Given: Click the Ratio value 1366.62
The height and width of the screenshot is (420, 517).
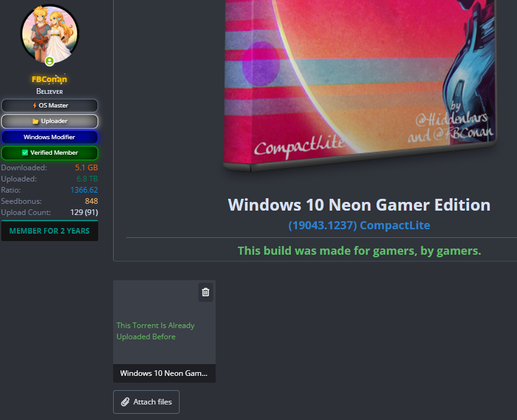Looking at the screenshot, I should click(84, 190).
